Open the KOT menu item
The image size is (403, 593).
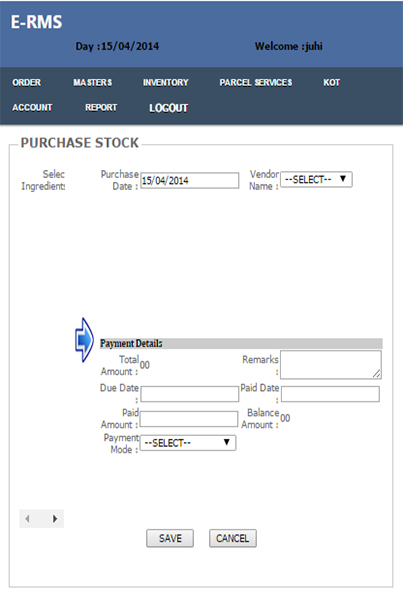pos(332,82)
